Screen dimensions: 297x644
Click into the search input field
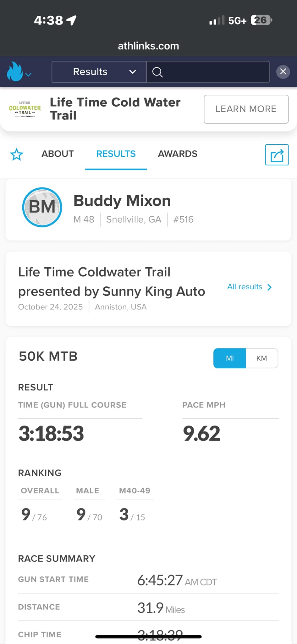tap(214, 72)
